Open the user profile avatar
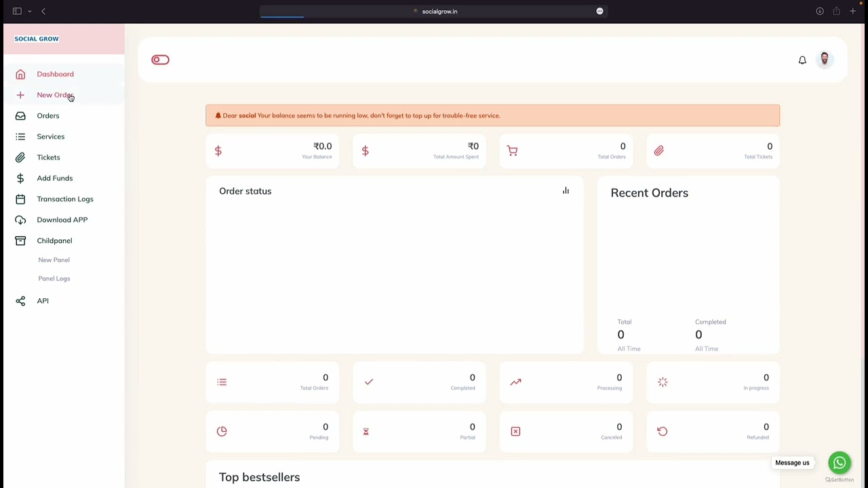This screenshot has height=488, width=868. click(x=825, y=60)
